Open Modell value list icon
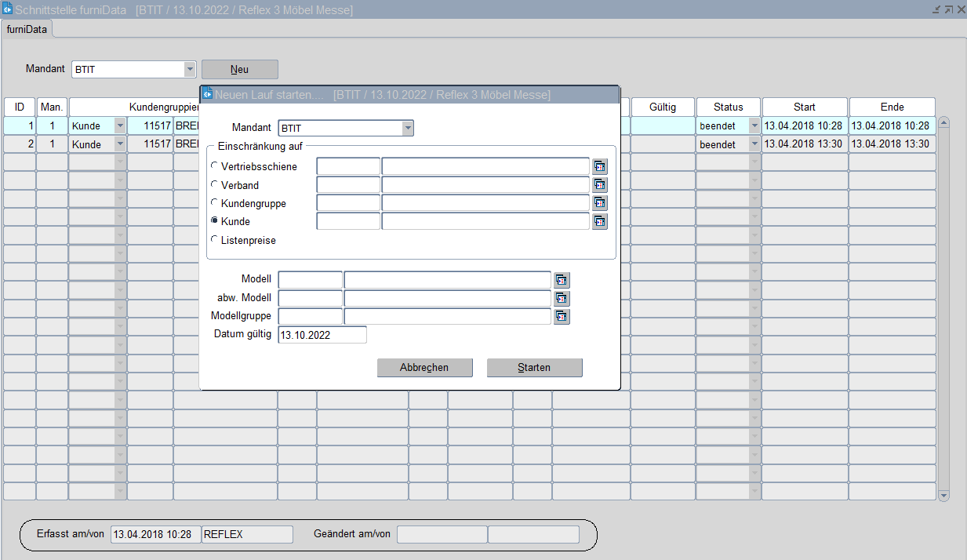The width and height of the screenshot is (967, 560). pos(562,280)
